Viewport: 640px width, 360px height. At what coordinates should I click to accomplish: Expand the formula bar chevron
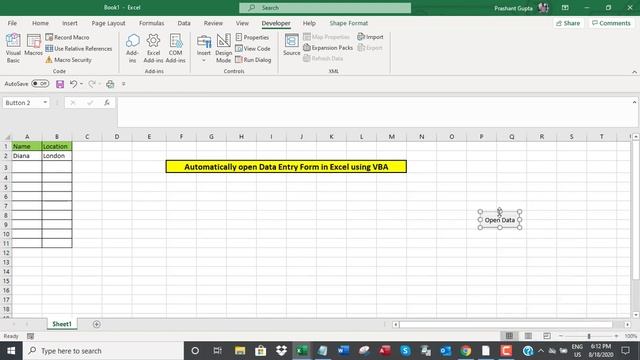pyautogui.click(x=634, y=102)
